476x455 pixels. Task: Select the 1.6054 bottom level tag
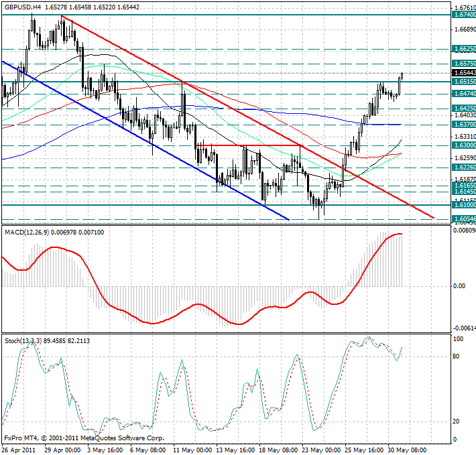tap(463, 219)
